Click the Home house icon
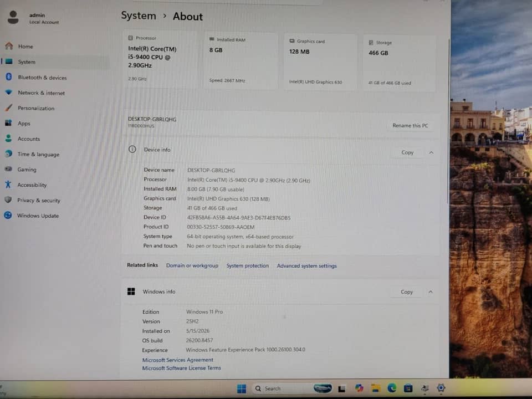Image resolution: width=532 pixels, height=399 pixels. click(9, 46)
